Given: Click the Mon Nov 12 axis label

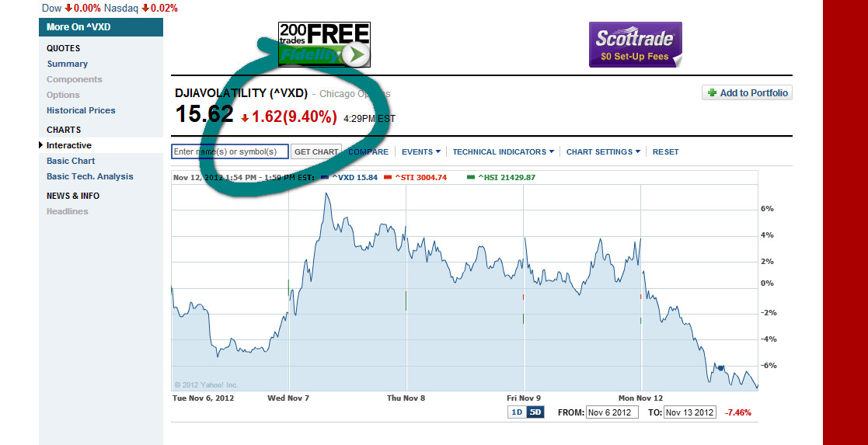Looking at the screenshot, I should tap(640, 398).
